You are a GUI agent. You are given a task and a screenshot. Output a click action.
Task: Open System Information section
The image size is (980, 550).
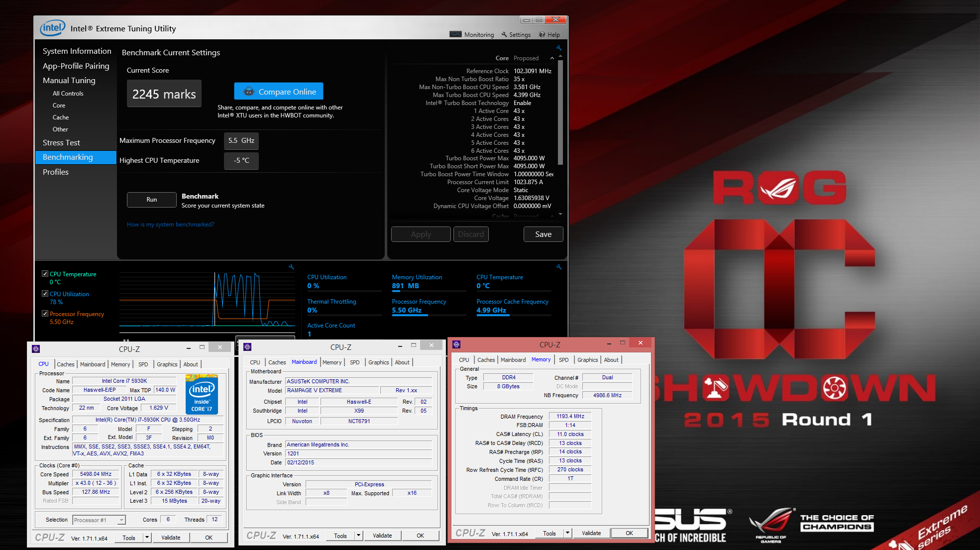click(x=77, y=51)
